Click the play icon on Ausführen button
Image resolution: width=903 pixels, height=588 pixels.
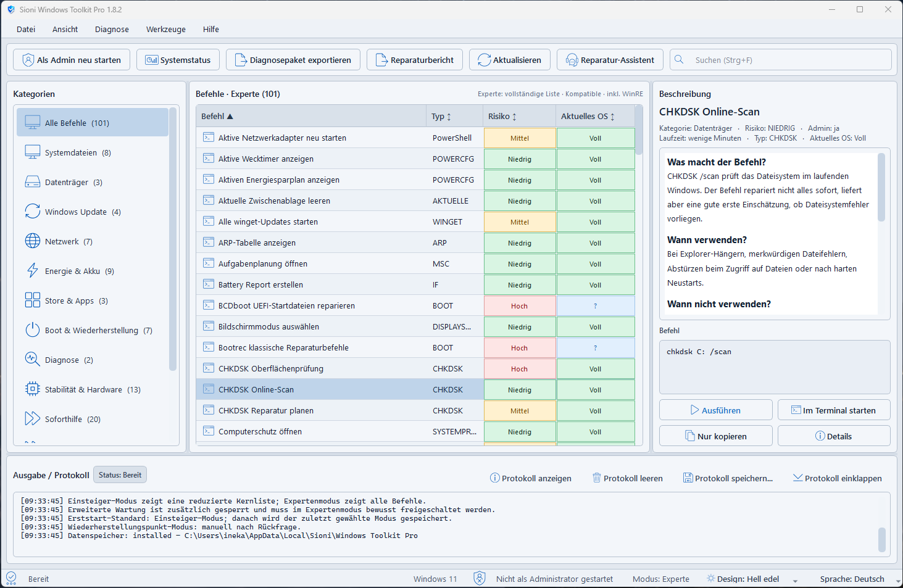pyautogui.click(x=695, y=410)
